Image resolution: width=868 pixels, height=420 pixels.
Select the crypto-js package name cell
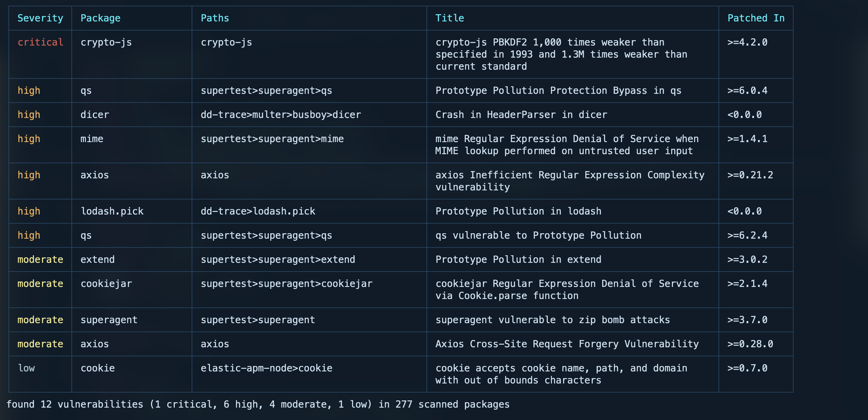(106, 43)
